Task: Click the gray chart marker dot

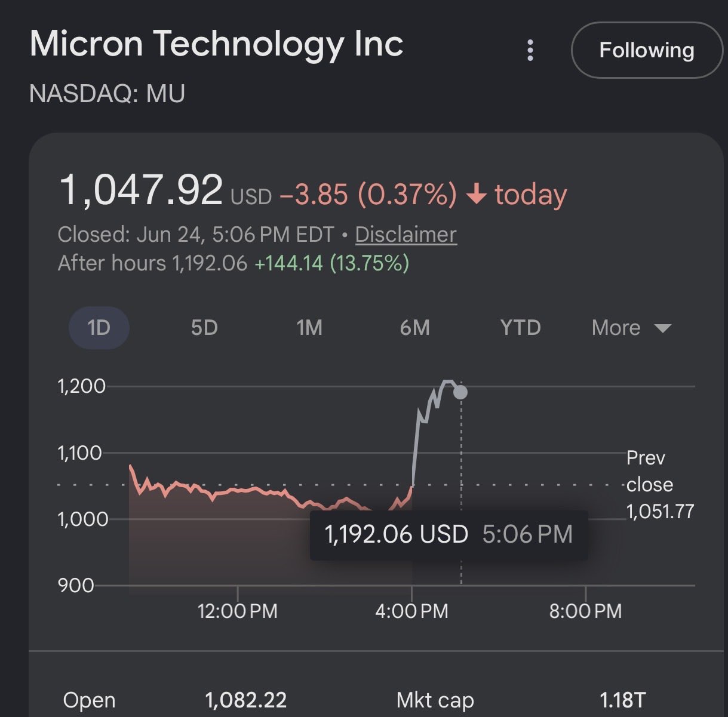Action: 460,392
